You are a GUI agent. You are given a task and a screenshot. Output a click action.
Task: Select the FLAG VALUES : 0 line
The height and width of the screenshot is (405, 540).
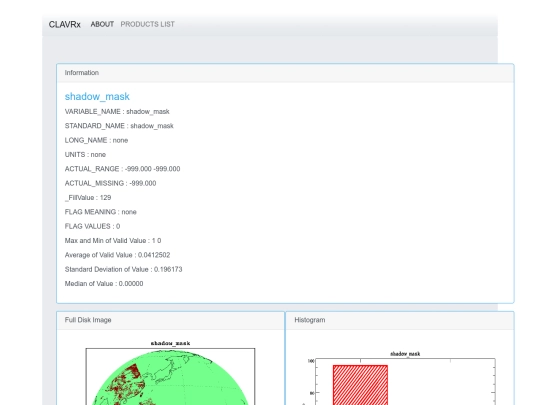[92, 227]
